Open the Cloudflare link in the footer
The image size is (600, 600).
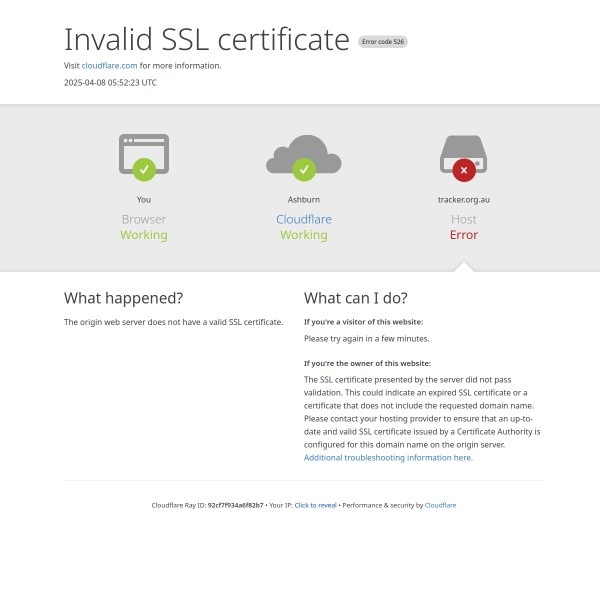tap(440, 505)
